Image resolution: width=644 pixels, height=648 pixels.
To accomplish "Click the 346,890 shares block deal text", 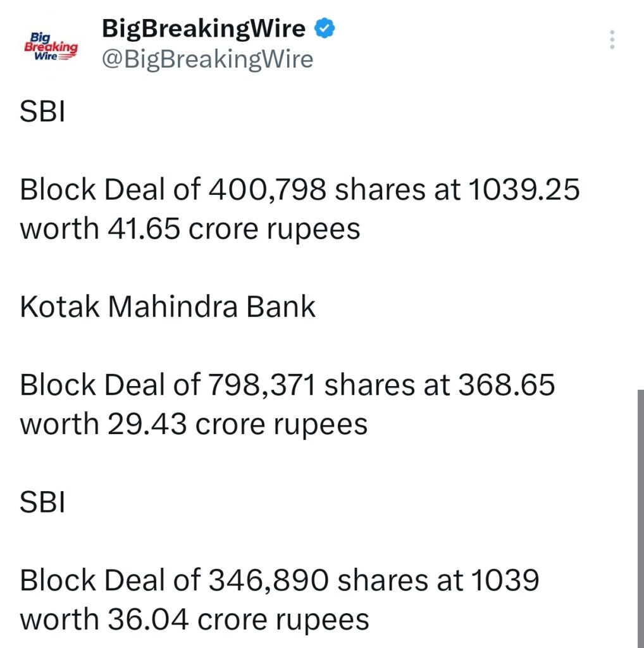I will pyautogui.click(x=278, y=598).
